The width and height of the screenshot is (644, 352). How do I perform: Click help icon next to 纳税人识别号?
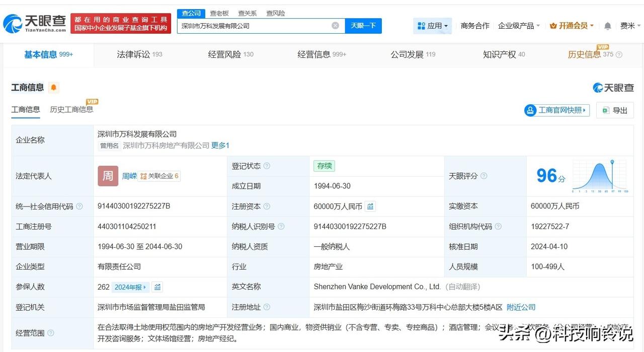pyautogui.click(x=281, y=227)
